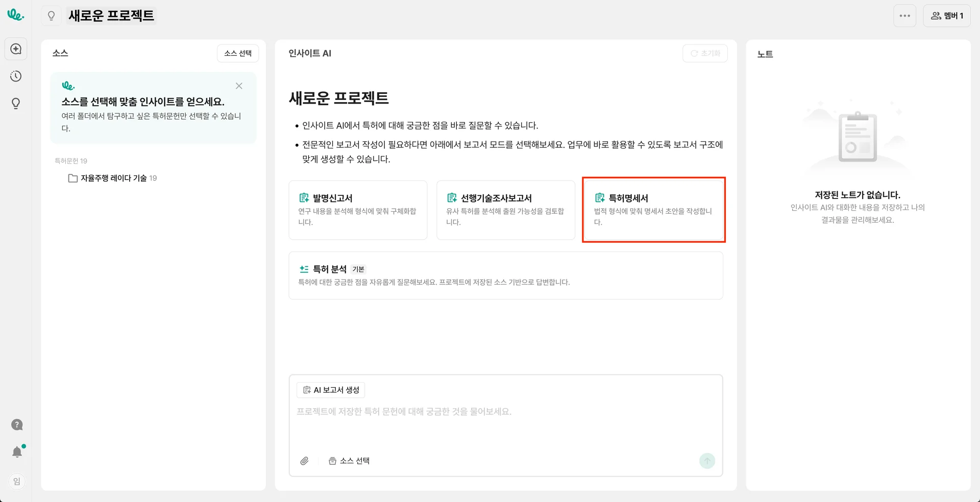980x502 pixels.
Task: Open help question mark icon
Action: click(x=17, y=425)
